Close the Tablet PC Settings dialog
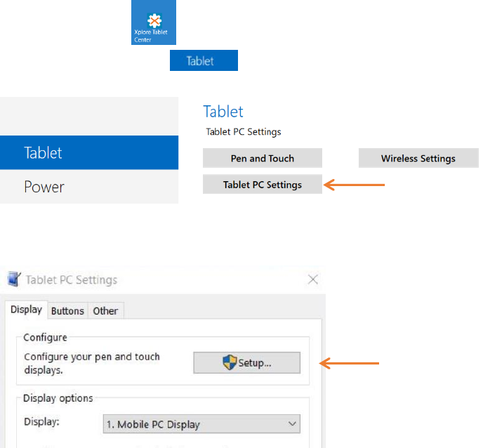483x448 pixels. pyautogui.click(x=313, y=279)
